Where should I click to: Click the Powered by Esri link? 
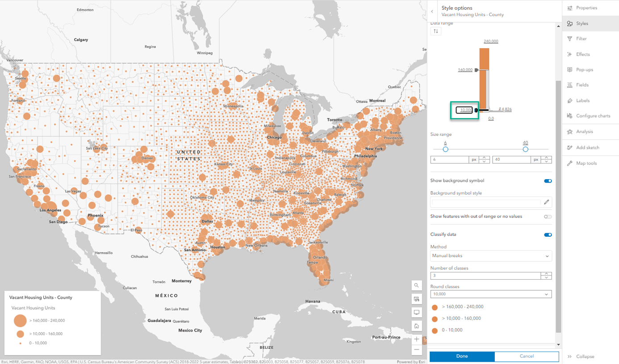411,362
